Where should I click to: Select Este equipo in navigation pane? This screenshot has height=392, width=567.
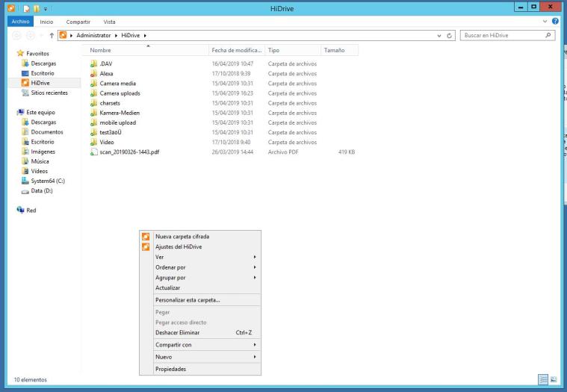pyautogui.click(x=40, y=112)
